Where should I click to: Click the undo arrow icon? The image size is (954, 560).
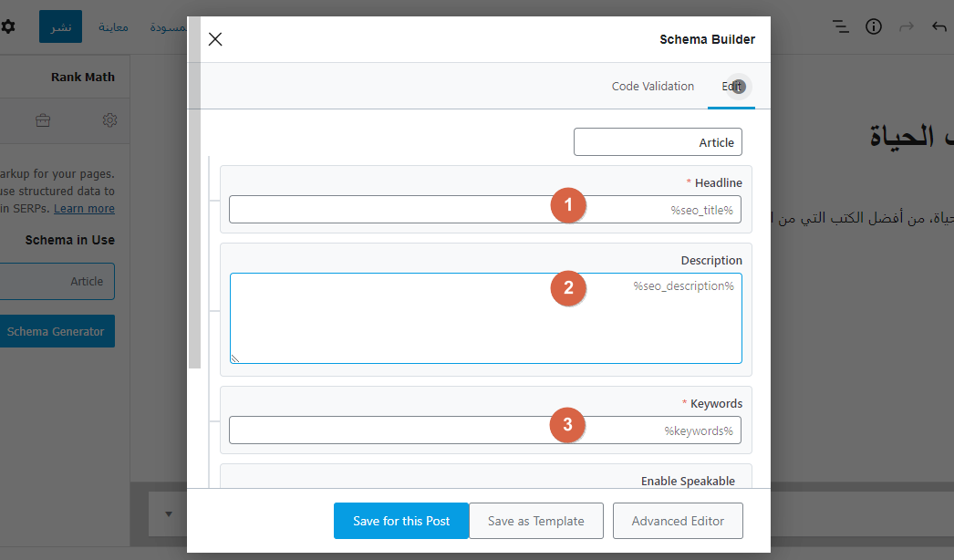939,26
